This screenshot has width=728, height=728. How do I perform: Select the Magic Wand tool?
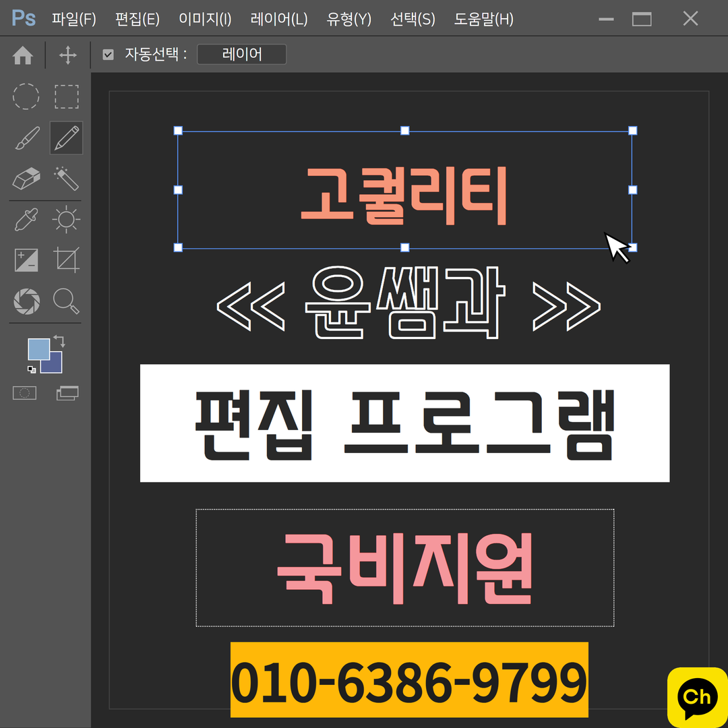coord(66,179)
